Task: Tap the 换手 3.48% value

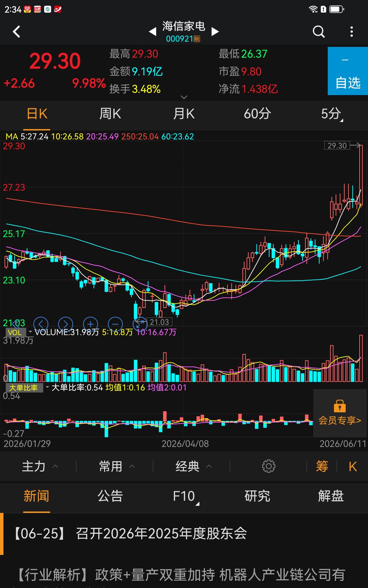Action: (x=146, y=89)
